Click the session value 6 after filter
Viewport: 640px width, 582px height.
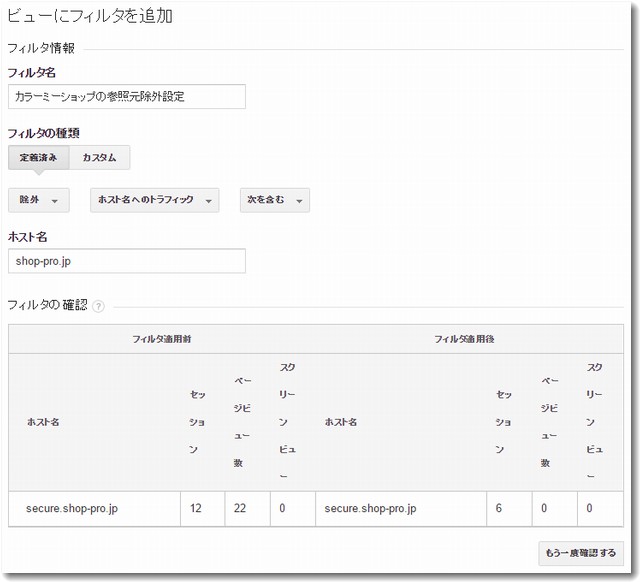509,509
